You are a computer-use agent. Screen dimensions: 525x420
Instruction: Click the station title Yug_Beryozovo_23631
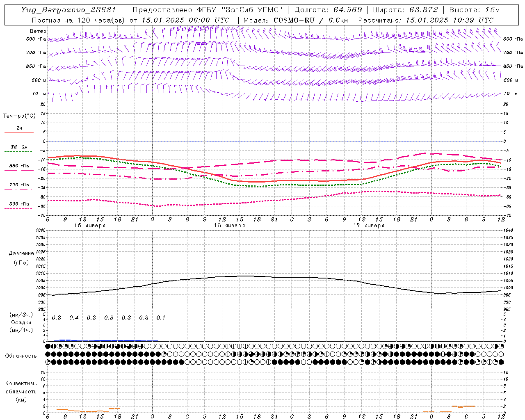pos(68,10)
